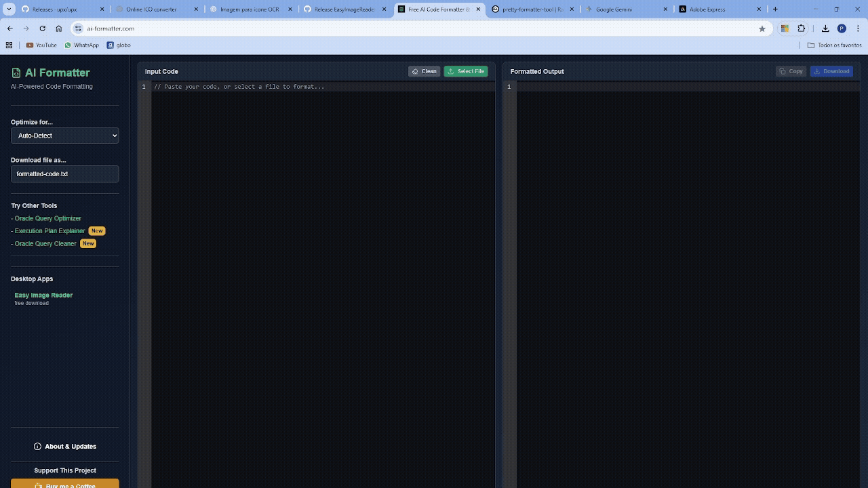Click the browser reload icon
868x488 pixels.
click(x=42, y=28)
